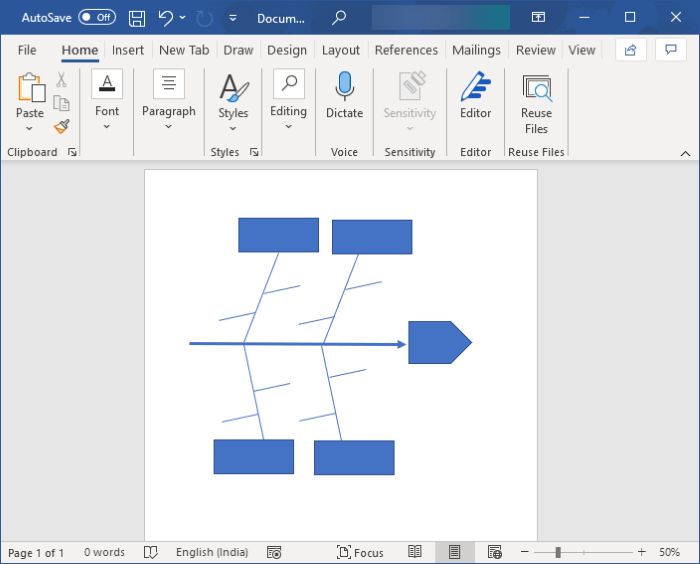The width and height of the screenshot is (700, 564).
Task: Open the Editing dropdown
Action: [288, 98]
